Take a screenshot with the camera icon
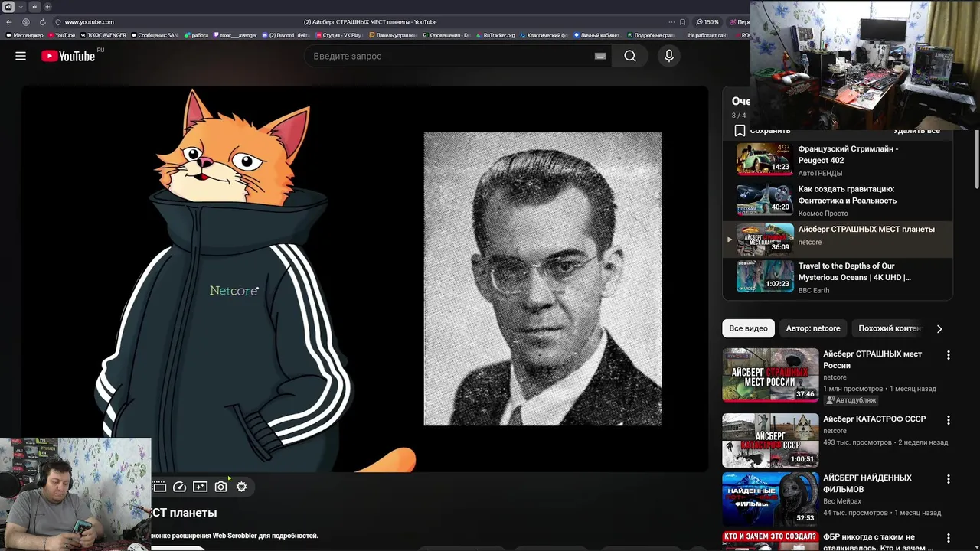980x551 pixels. [x=220, y=487]
